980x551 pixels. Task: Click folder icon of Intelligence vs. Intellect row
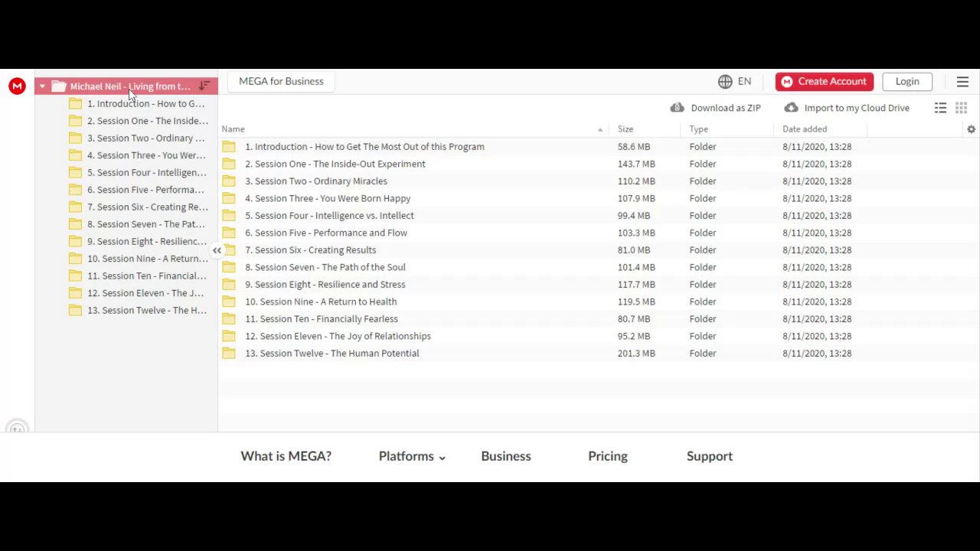(x=229, y=215)
